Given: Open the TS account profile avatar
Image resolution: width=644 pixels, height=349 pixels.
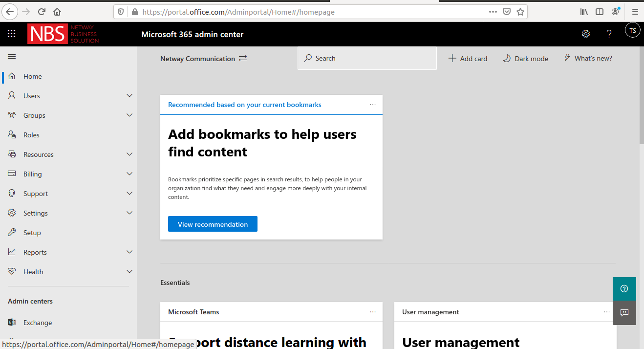Looking at the screenshot, I should tap(632, 30).
